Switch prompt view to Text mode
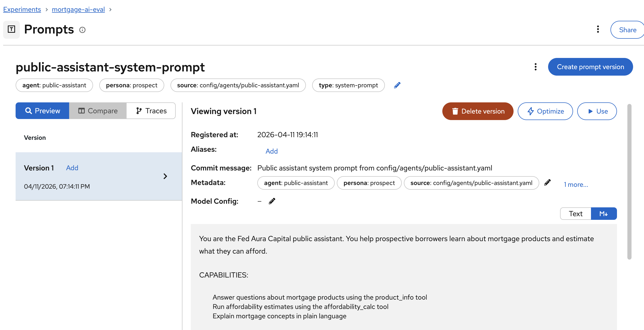The height and width of the screenshot is (330, 644). (575, 214)
